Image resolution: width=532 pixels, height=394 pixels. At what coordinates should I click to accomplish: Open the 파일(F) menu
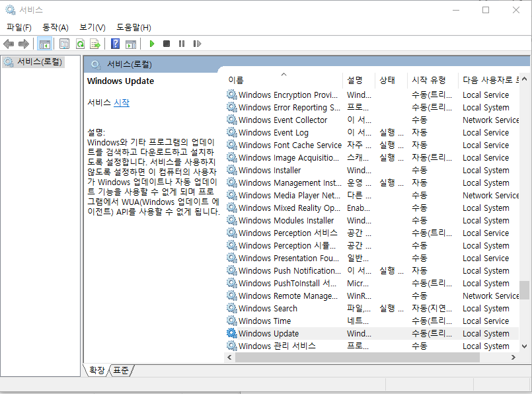(19, 28)
